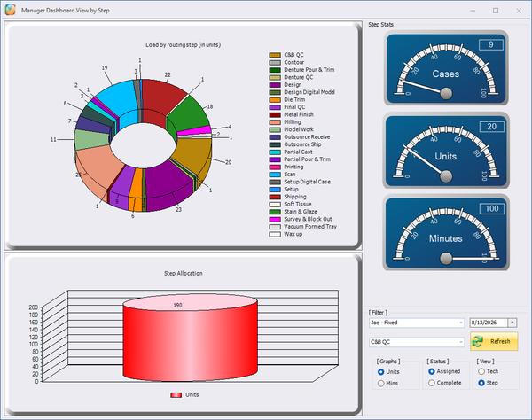Click the Stain & Glaze legend text

(301, 212)
